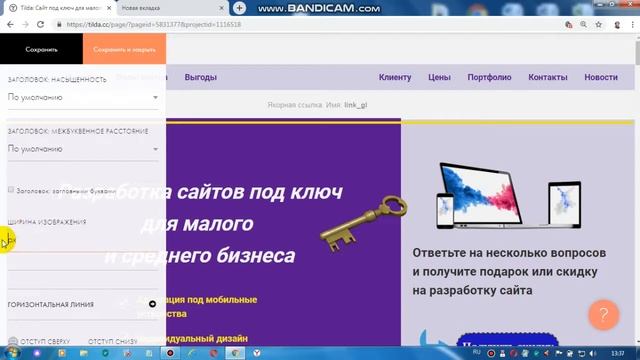The width and height of the screenshot is (640, 360).
Task: Click the orange question mark help button
Action: point(604,315)
